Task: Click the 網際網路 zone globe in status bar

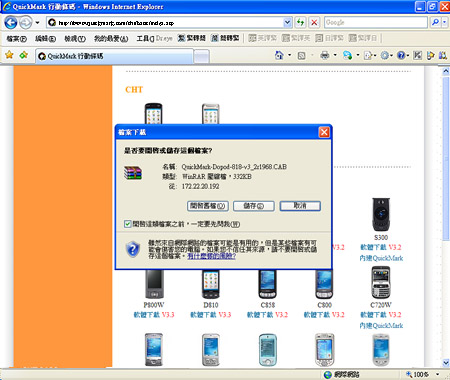Action: [x=328, y=375]
